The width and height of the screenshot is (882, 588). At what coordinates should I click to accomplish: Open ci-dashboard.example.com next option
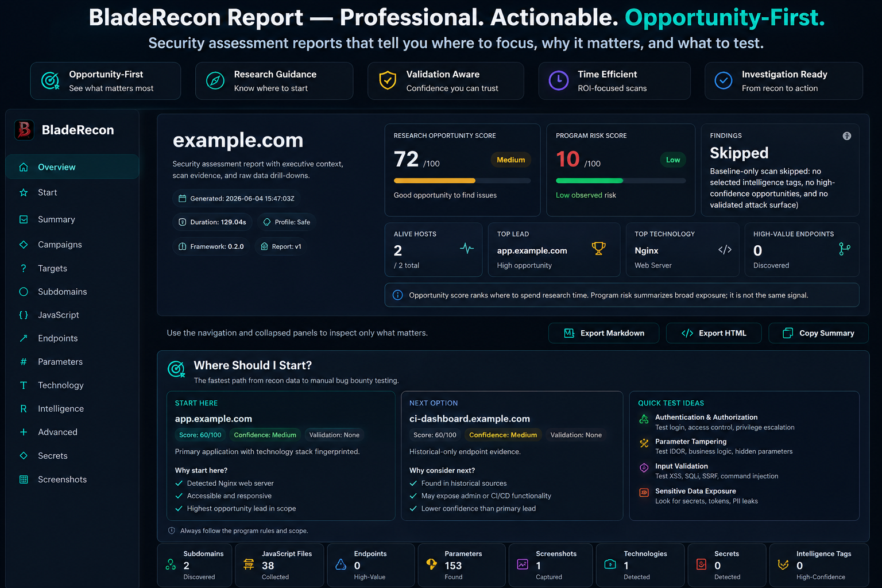(470, 419)
